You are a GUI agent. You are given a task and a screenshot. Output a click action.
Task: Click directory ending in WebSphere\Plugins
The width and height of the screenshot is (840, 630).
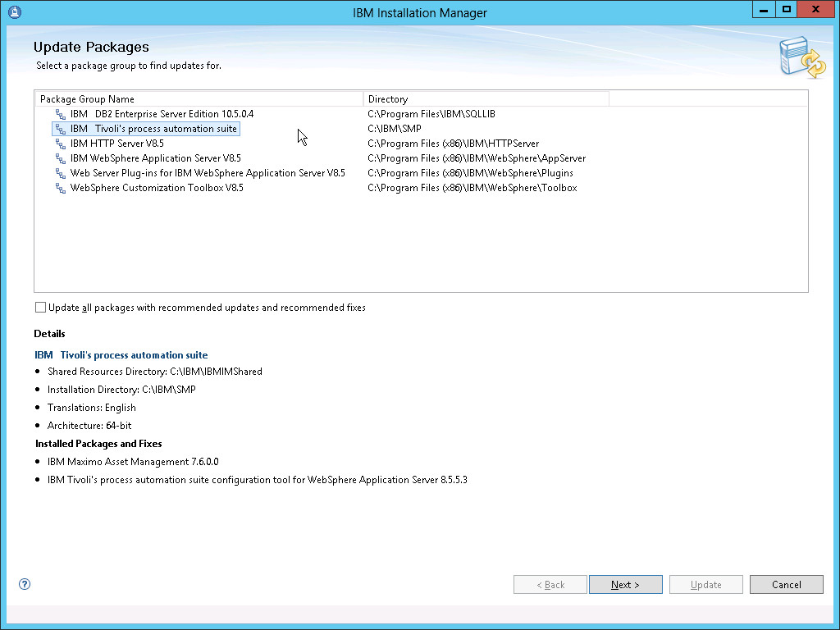470,173
